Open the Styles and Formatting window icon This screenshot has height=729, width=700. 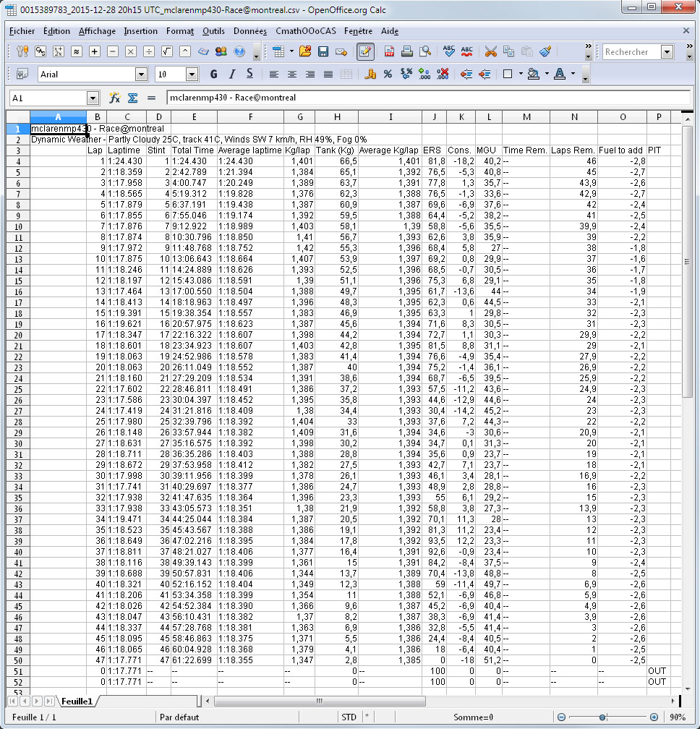point(22,74)
